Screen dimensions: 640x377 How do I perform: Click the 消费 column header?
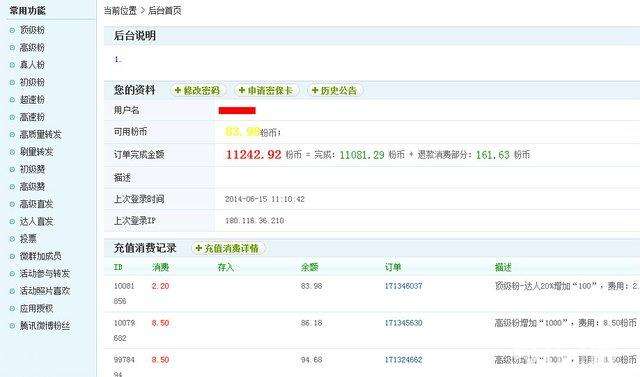[160, 267]
